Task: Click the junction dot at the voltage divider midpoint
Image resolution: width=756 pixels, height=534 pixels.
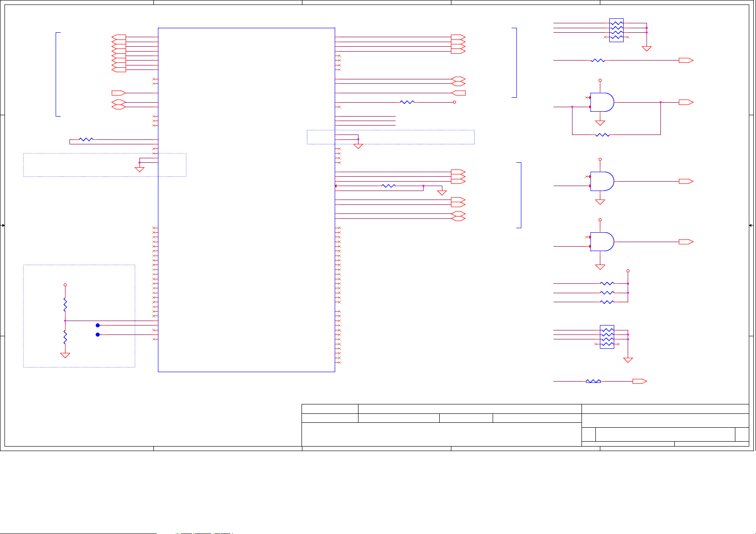Action: pos(65,321)
